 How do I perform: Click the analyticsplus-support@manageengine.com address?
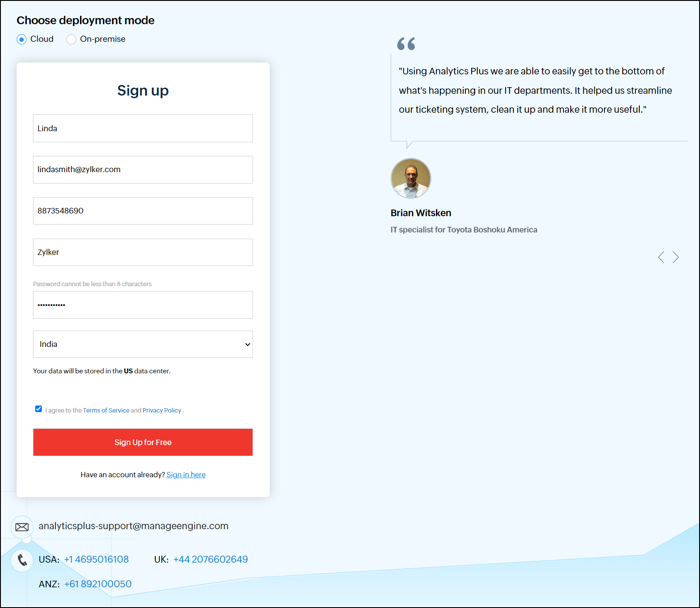pyautogui.click(x=133, y=526)
